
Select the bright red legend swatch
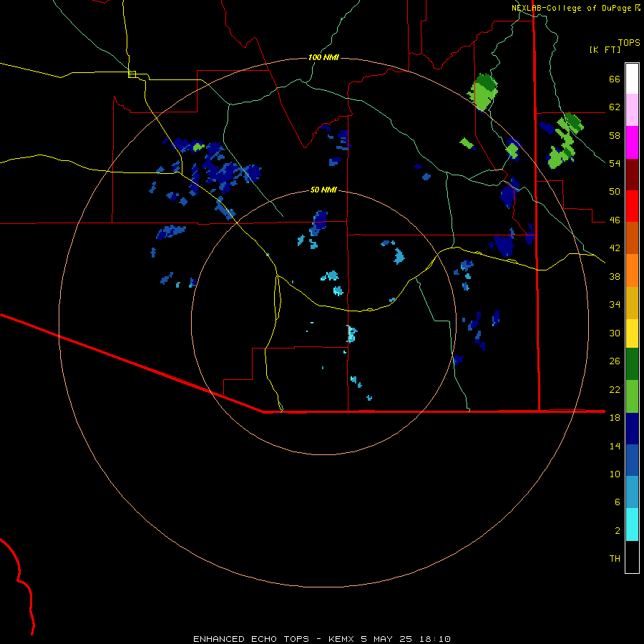pos(632,206)
